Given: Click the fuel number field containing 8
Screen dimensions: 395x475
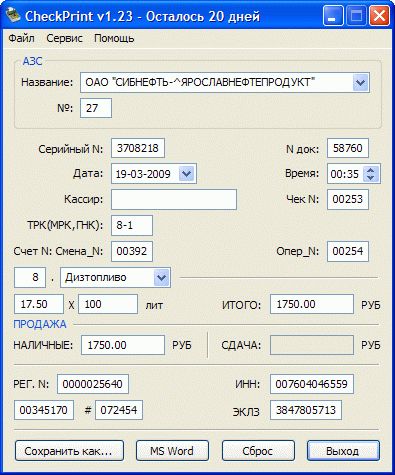Looking at the screenshot, I should pyautogui.click(x=30, y=277).
